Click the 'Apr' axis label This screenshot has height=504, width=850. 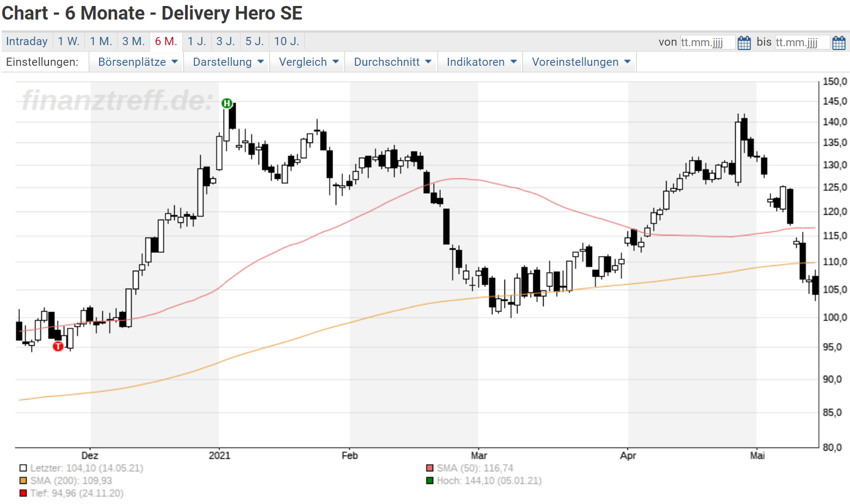coord(628,456)
